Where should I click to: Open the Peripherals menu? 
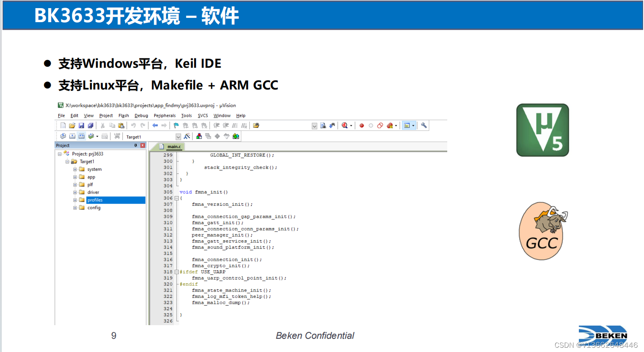click(x=164, y=115)
